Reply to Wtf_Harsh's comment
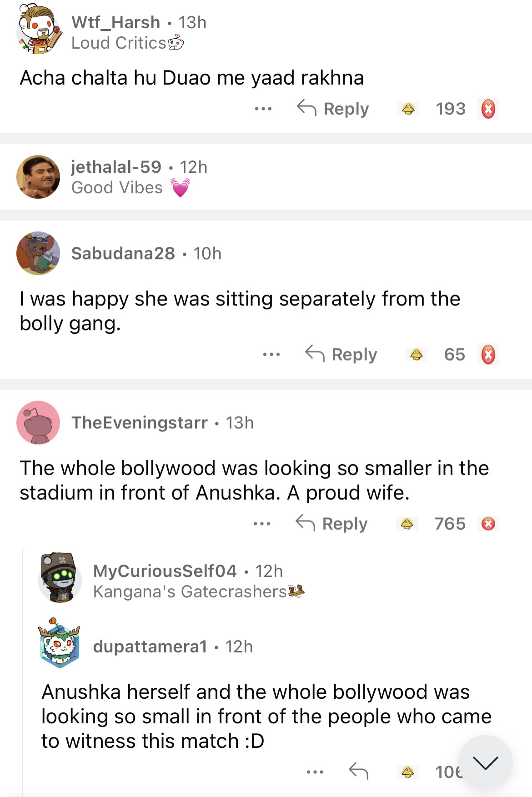The height and width of the screenshot is (797, 532). (333, 109)
